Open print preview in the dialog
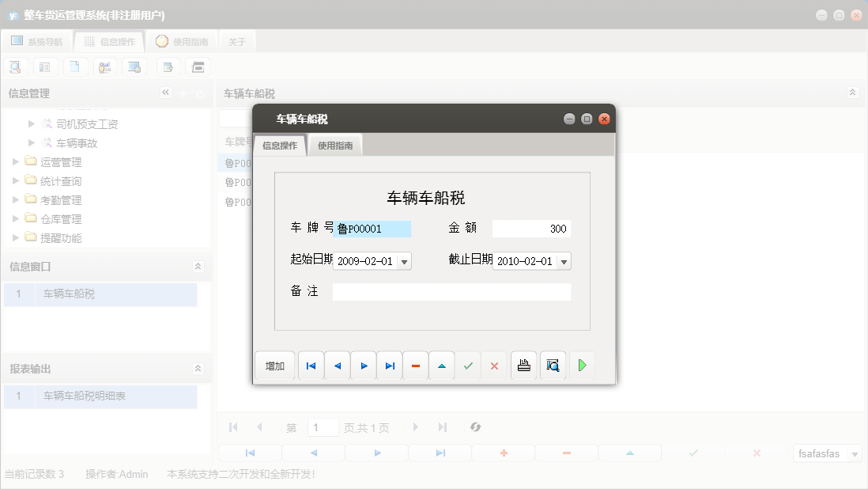 (x=553, y=365)
